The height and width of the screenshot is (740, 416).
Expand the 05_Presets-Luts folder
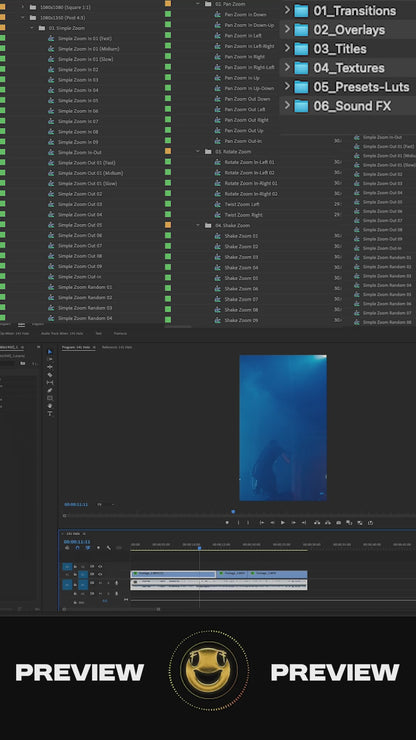pyautogui.click(x=287, y=86)
